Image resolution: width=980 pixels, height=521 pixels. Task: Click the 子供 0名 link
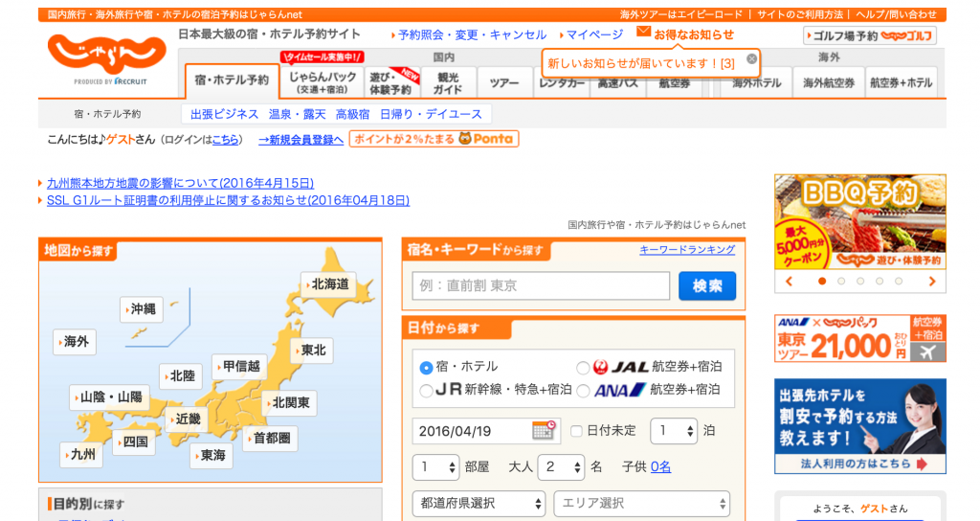pos(660,466)
